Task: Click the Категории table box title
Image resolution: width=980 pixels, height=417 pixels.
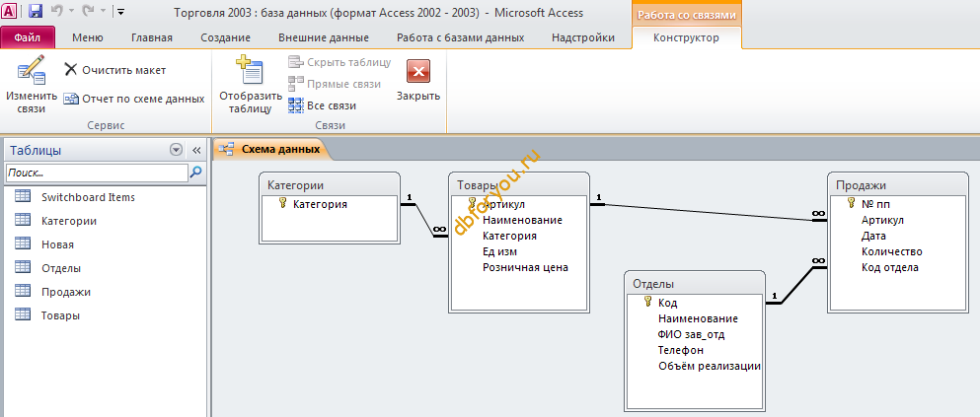Action: click(296, 184)
